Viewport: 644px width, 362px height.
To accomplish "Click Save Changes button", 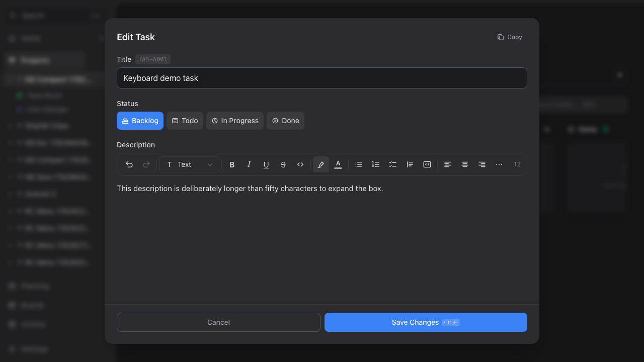I will pos(426,322).
